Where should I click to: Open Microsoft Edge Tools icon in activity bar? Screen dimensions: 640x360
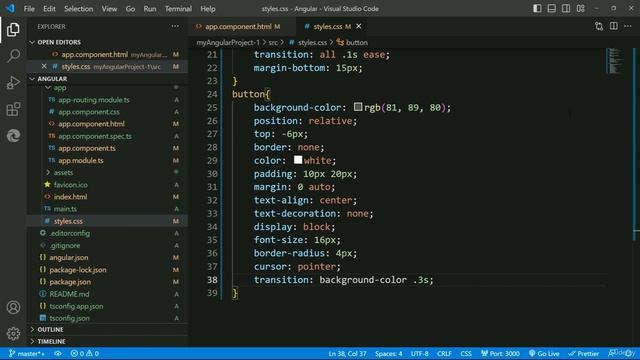tap(13, 136)
